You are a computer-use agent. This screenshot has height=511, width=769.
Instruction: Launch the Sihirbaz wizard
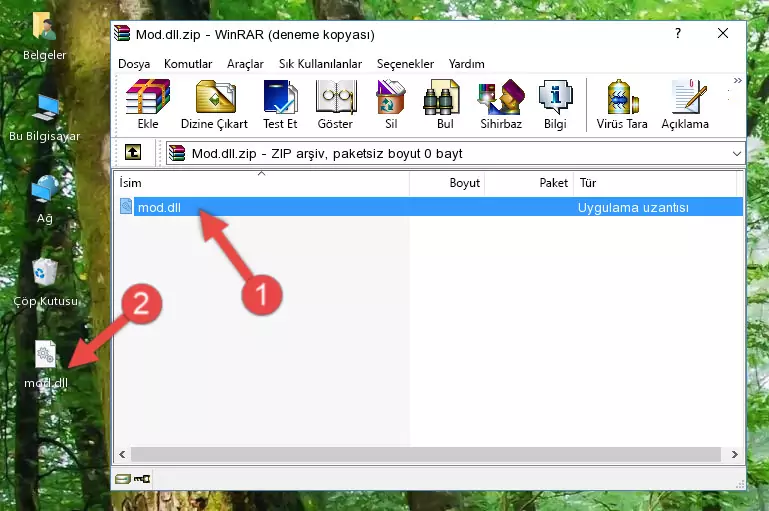(501, 104)
